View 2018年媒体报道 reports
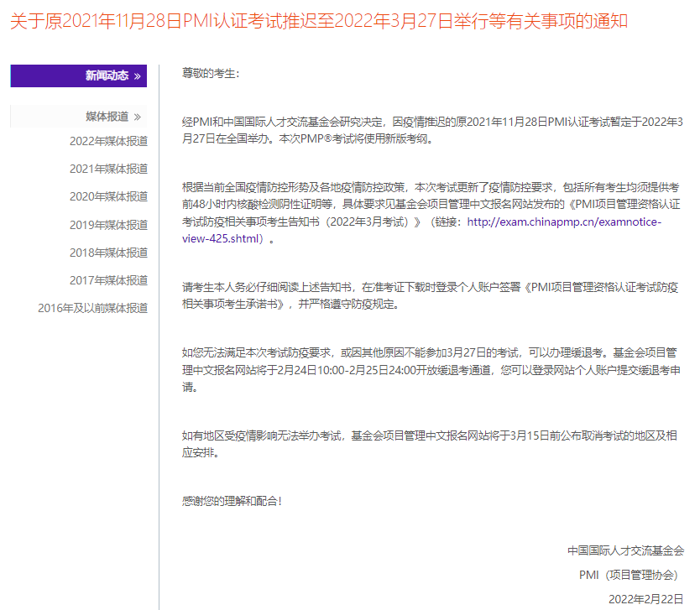Screen dimensions: 700x610 [108, 253]
